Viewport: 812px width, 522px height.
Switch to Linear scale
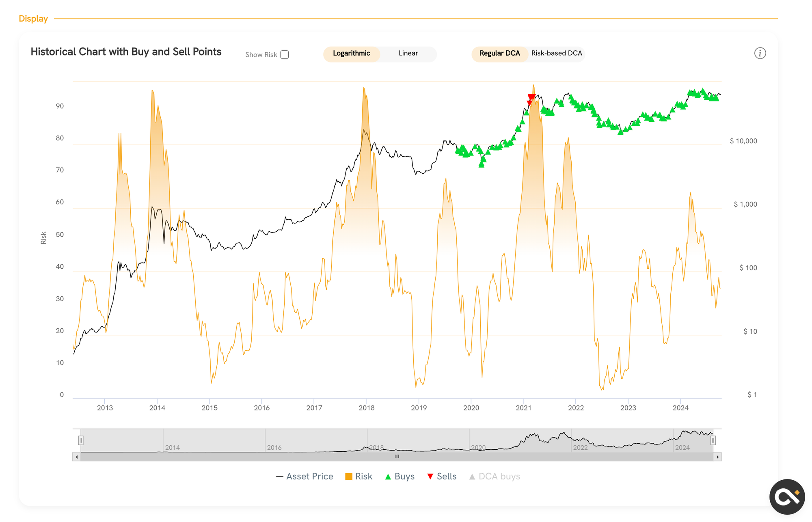coord(408,54)
